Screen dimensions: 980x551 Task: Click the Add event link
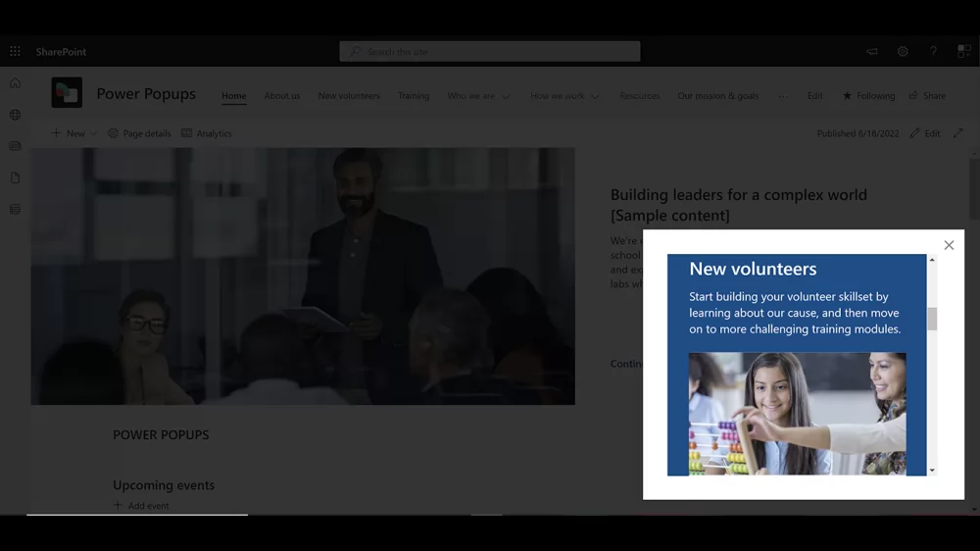(141, 505)
